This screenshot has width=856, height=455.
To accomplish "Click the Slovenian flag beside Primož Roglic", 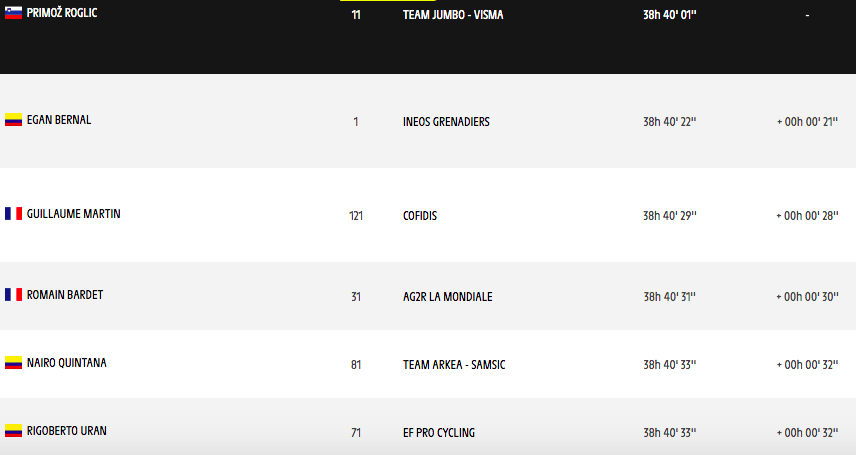I will point(13,13).
